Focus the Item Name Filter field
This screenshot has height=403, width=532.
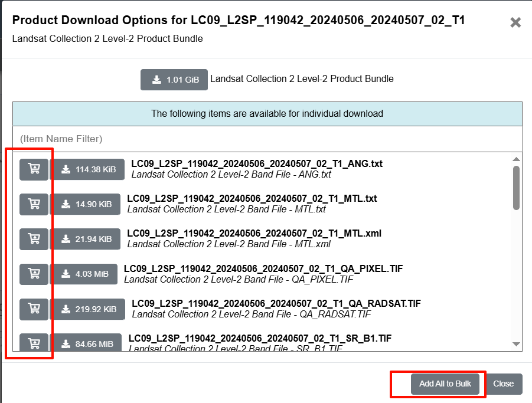coord(267,139)
